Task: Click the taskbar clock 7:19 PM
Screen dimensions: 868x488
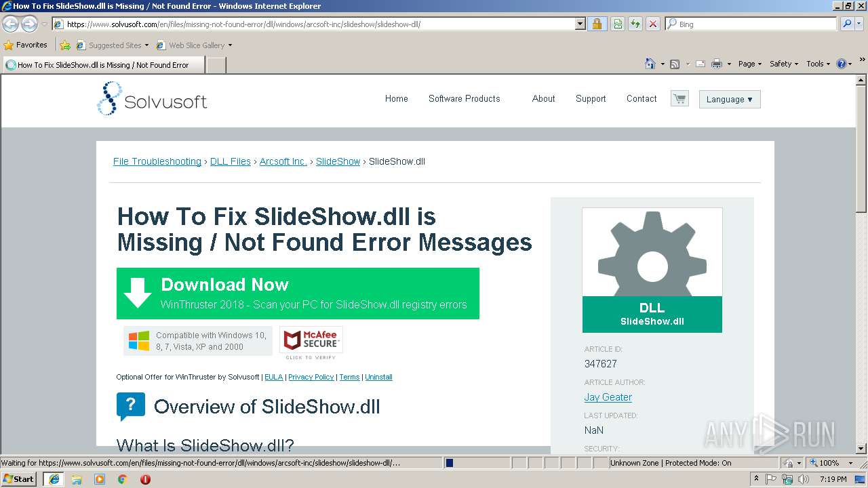Action: 833,479
